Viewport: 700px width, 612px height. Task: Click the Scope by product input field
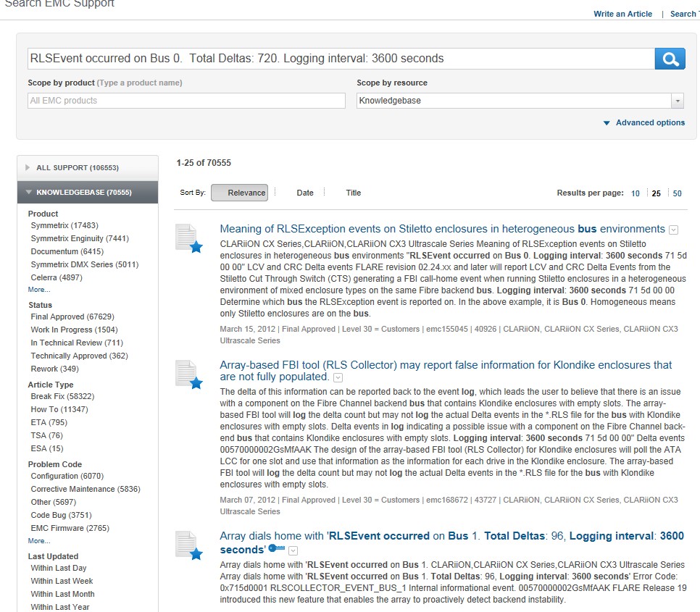[x=186, y=101]
